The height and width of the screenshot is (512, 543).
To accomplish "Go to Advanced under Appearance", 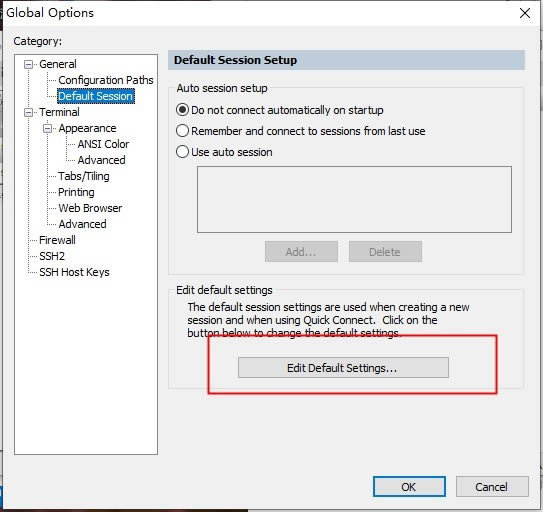I will [x=101, y=160].
